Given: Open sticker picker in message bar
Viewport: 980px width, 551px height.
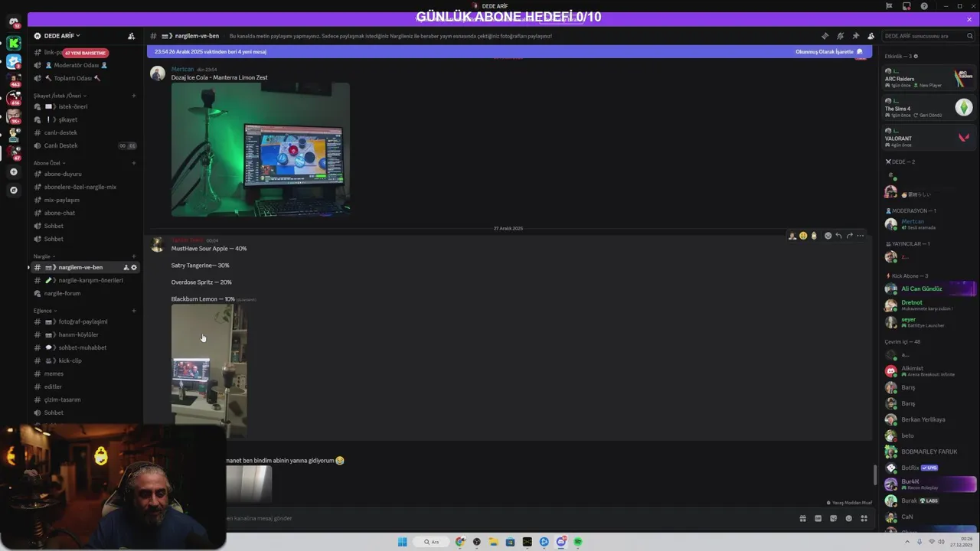Looking at the screenshot, I should point(833,518).
